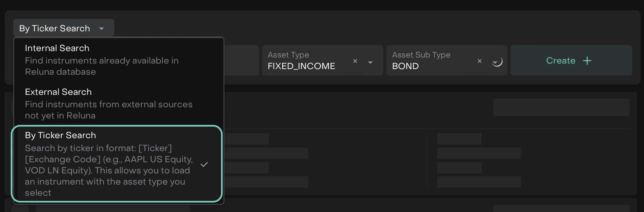Click the External Search description about external sources
644x212 pixels.
tap(109, 110)
